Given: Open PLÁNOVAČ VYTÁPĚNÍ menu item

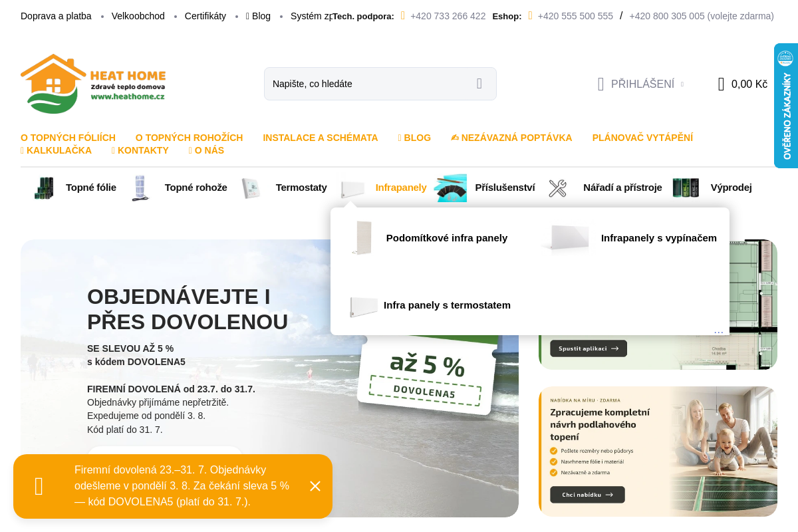Looking at the screenshot, I should click(642, 138).
